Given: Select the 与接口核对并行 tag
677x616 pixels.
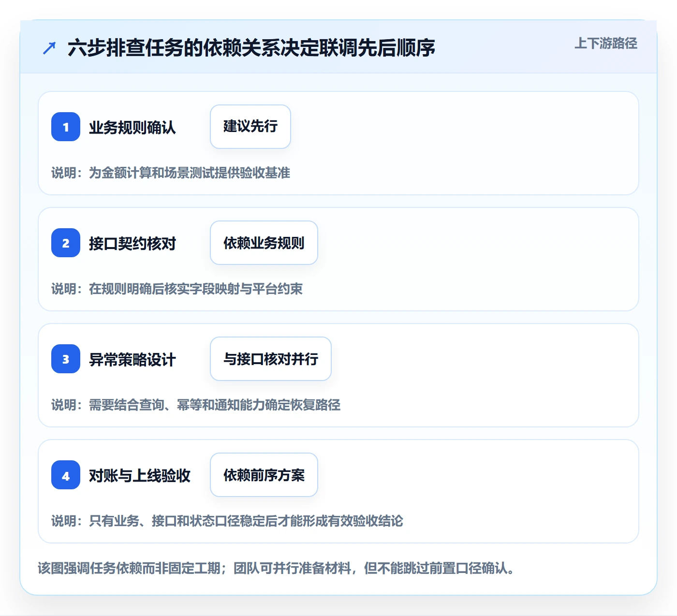Looking at the screenshot, I should click(x=271, y=359).
